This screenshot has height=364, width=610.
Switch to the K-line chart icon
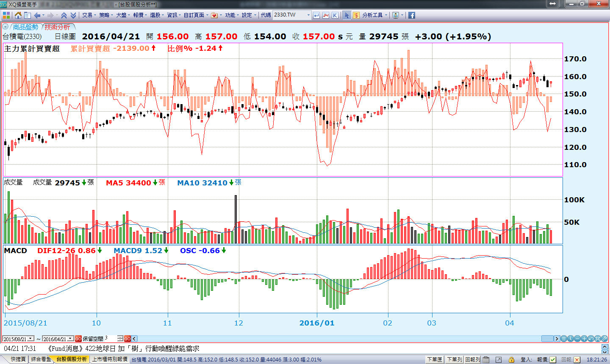pyautogui.click(x=335, y=15)
